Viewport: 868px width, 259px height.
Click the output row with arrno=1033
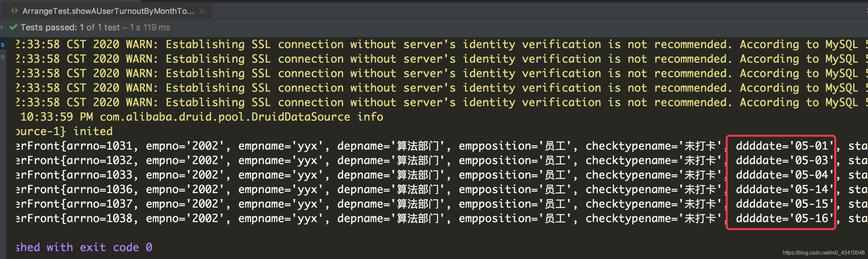click(x=442, y=175)
